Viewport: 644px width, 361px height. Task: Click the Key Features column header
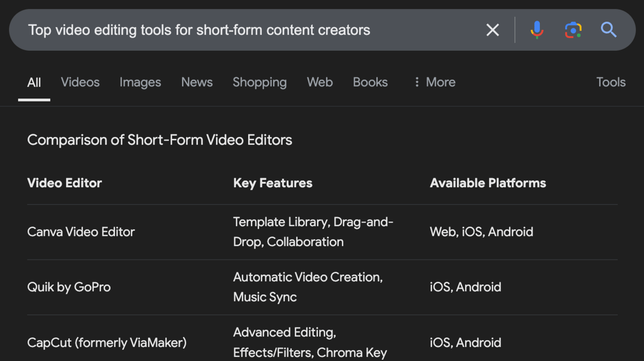(273, 183)
